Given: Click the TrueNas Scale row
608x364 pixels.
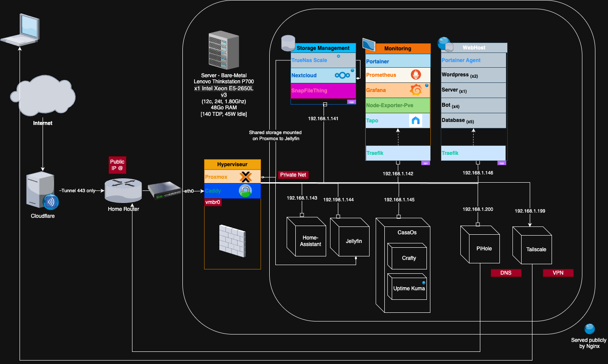Looking at the screenshot, I should [323, 60].
